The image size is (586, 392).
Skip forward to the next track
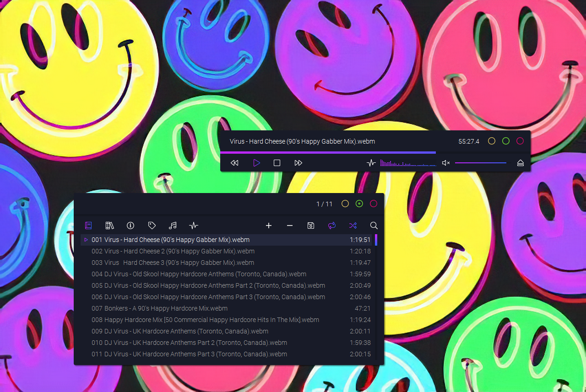coord(298,163)
